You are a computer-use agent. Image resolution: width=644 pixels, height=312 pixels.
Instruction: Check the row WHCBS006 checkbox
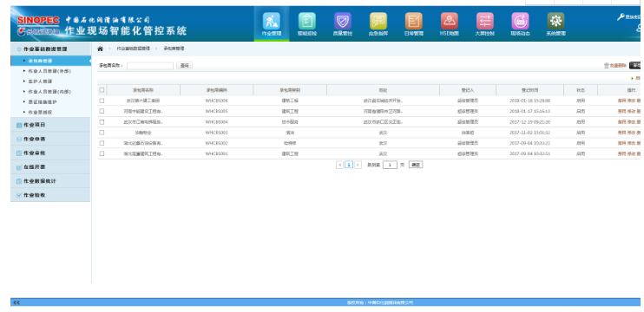[x=102, y=101]
